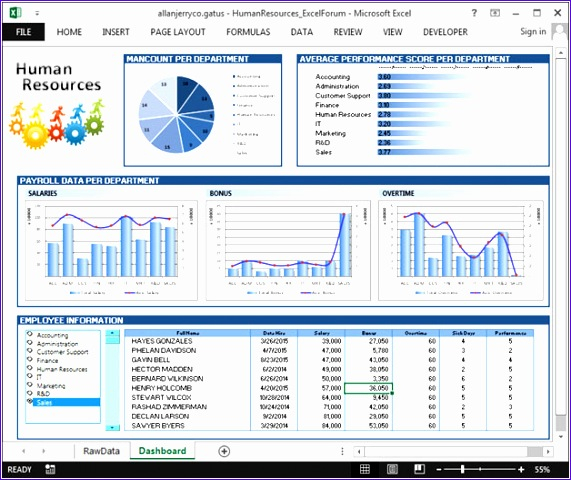This screenshot has width=571, height=480.
Task: Switch to Page Break Preview icon
Action: [x=420, y=469]
